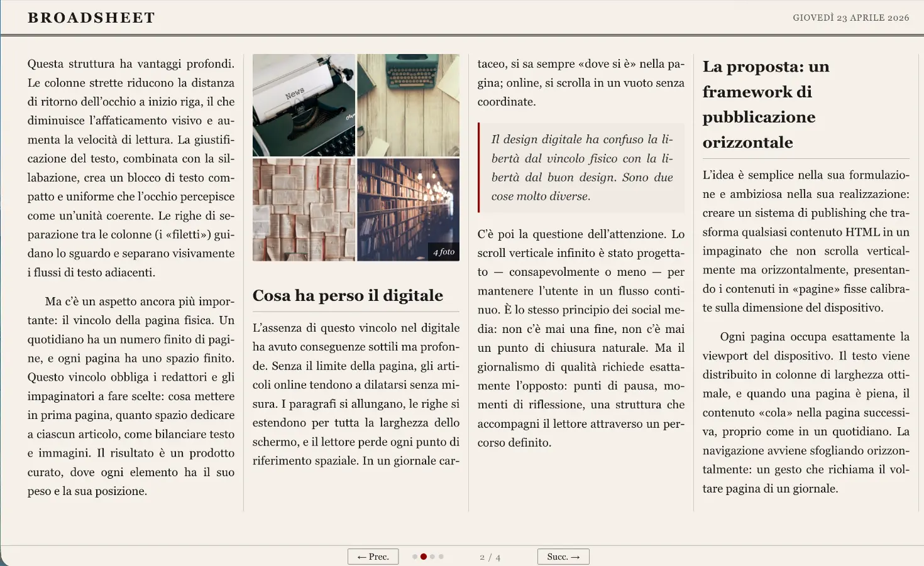The width and height of the screenshot is (924, 566).
Task: Open the library bookshelf photo
Action: tap(408, 209)
